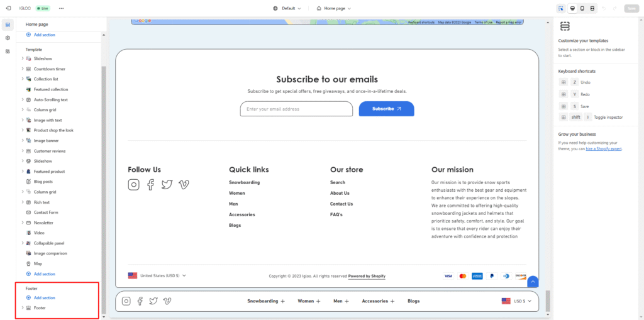Toggle the section inspector selector
644x320 pixels.
click(x=560, y=8)
